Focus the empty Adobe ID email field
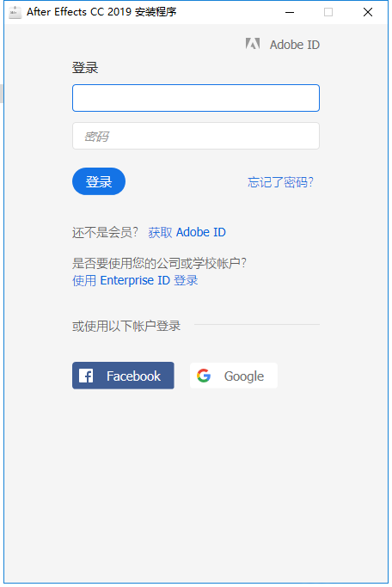 point(196,98)
